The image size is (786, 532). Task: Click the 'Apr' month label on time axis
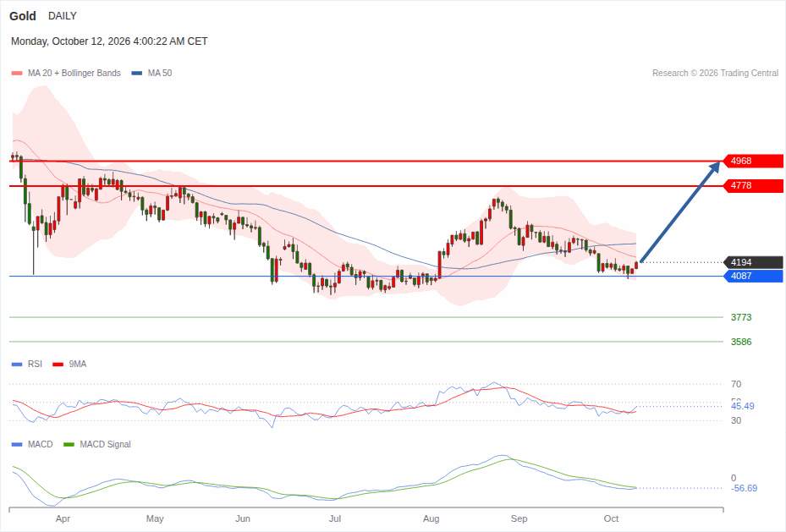63,519
